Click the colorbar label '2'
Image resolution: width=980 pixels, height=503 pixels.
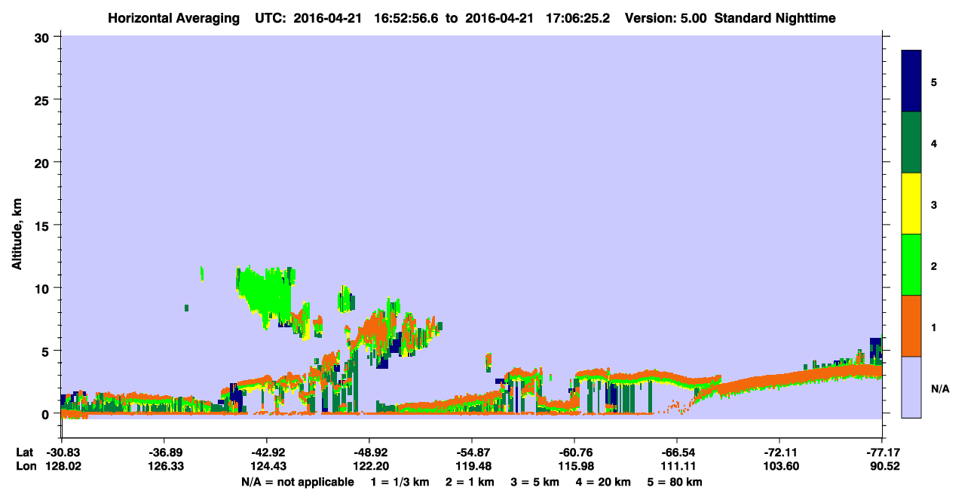[933, 265]
